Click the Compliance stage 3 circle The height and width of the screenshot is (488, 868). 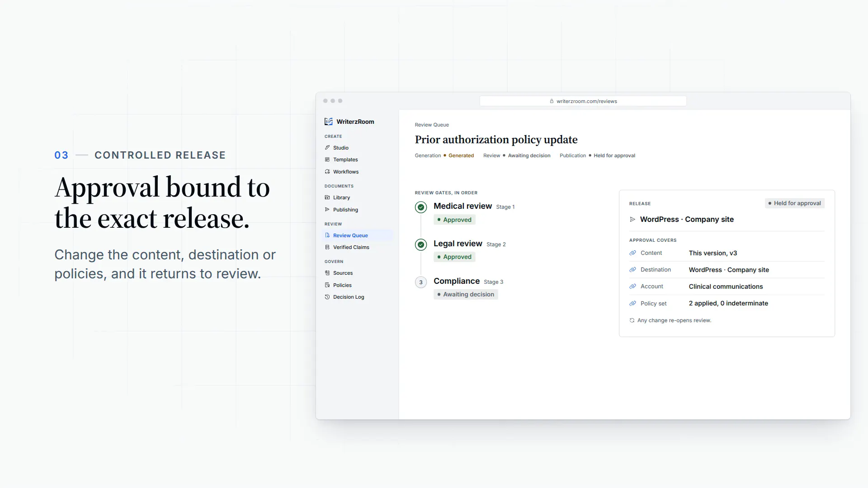tap(421, 282)
